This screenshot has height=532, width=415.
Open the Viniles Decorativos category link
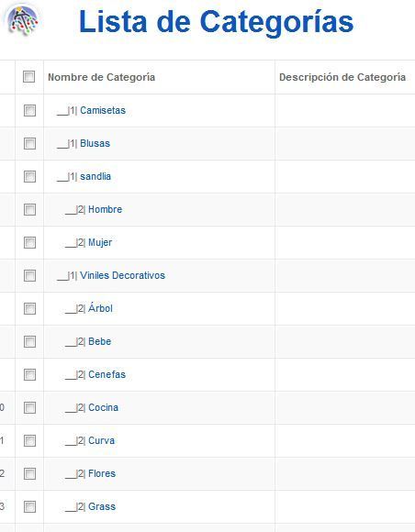[122, 275]
